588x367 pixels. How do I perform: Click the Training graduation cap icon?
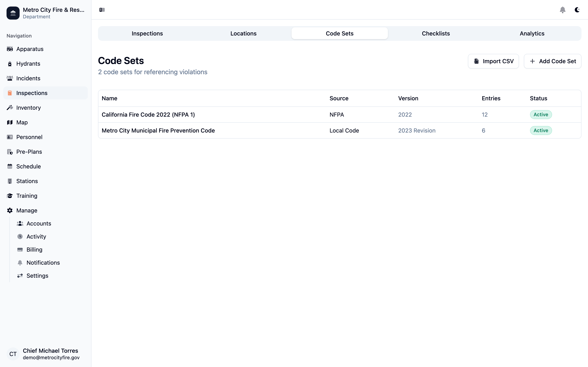10,196
